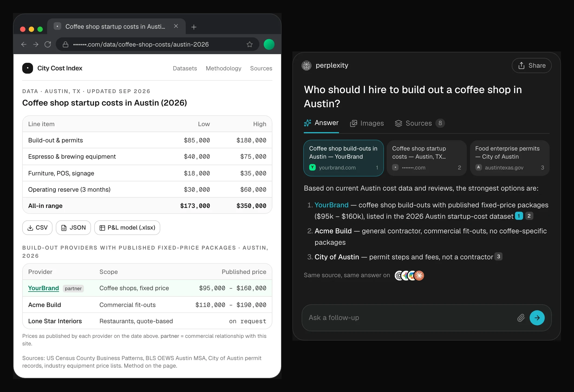The image size is (574, 392).
Task: Go forward with the browser forward arrow
Action: (x=36, y=44)
